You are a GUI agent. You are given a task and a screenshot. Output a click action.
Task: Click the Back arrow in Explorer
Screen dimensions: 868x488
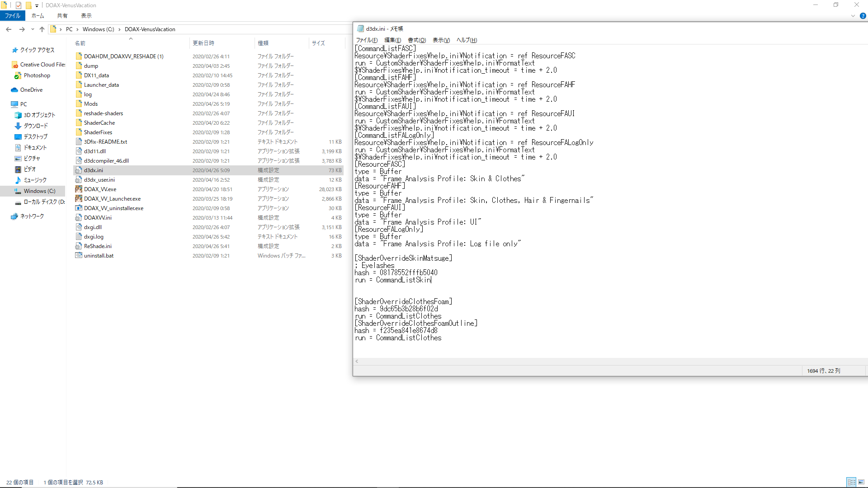click(9, 29)
